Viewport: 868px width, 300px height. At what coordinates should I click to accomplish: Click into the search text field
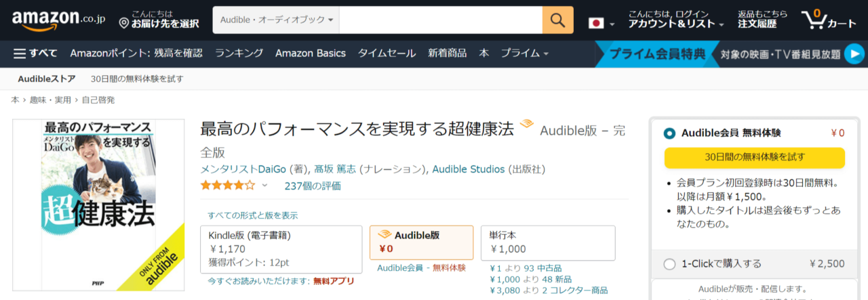click(440, 20)
